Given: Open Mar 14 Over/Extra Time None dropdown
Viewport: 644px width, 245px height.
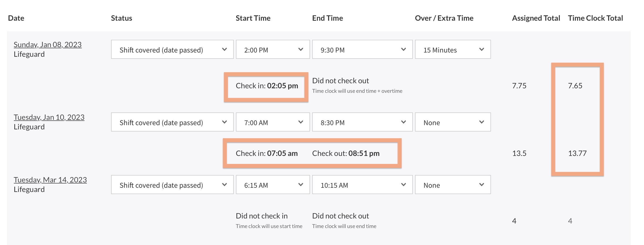Looking at the screenshot, I should (x=453, y=185).
